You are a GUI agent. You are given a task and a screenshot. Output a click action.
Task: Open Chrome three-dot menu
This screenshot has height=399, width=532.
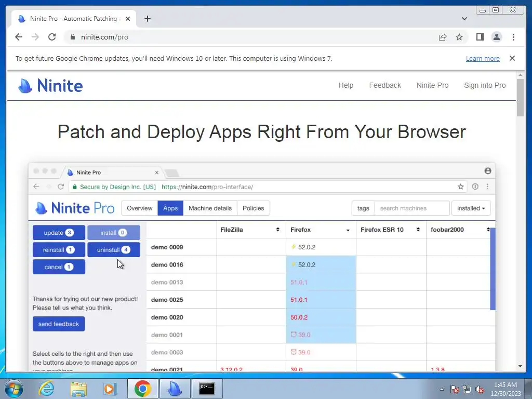(513, 37)
